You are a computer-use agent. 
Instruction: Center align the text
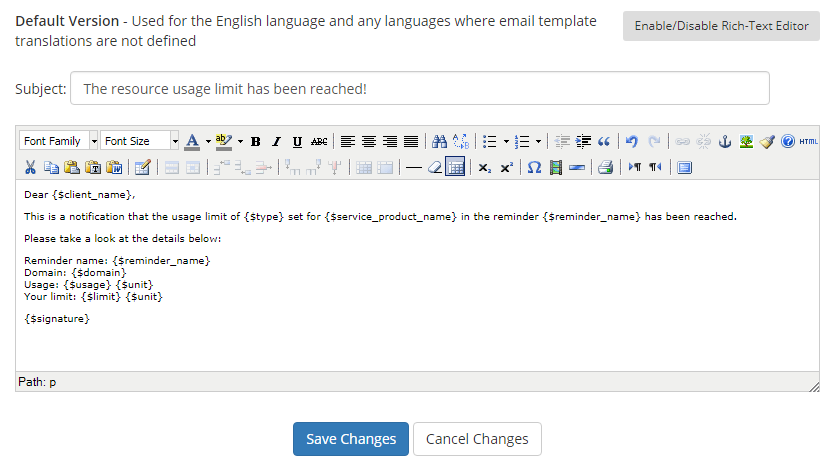click(369, 141)
